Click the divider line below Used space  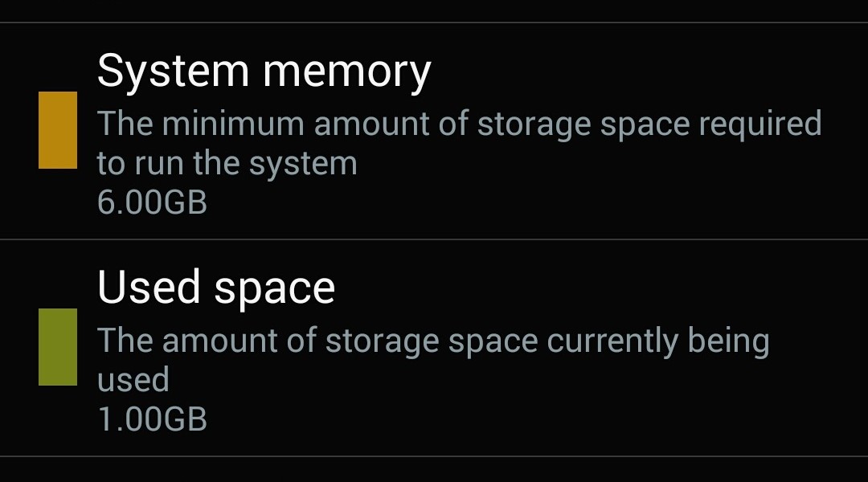point(434,456)
